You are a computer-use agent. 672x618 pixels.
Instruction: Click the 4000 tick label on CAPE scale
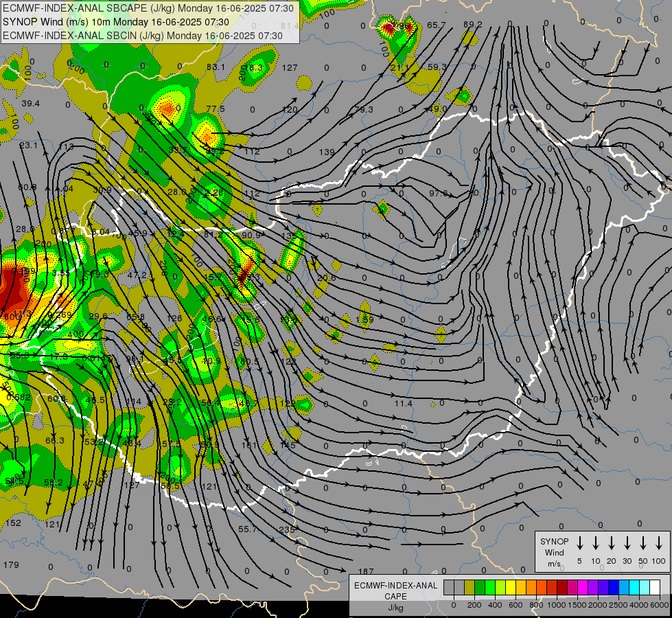(x=639, y=605)
